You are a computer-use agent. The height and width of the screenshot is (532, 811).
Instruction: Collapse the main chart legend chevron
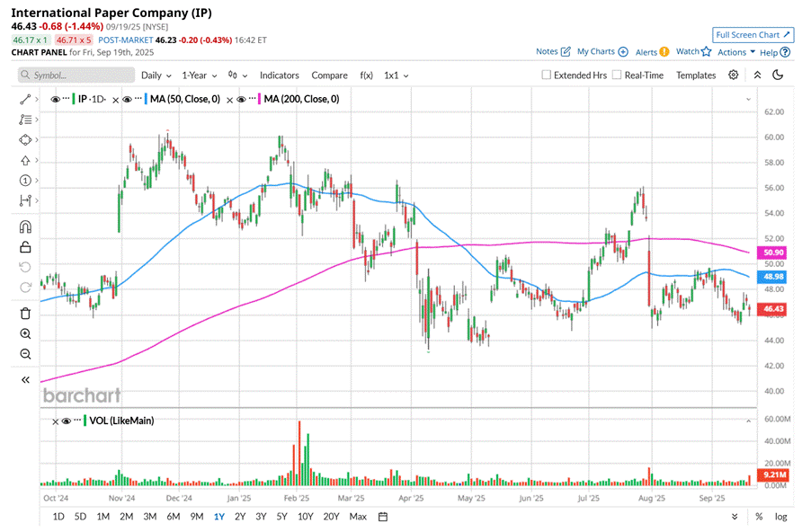point(748,99)
